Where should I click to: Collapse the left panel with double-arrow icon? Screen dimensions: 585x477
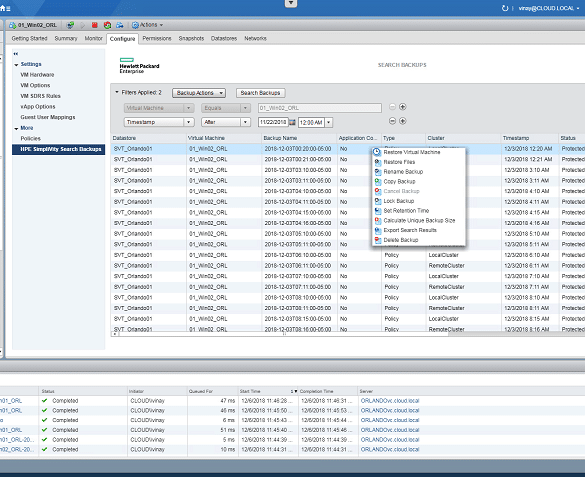[16, 54]
